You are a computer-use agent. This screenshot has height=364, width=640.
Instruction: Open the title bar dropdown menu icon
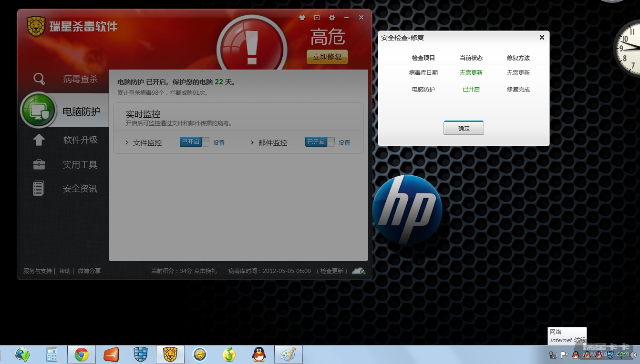coord(317,18)
